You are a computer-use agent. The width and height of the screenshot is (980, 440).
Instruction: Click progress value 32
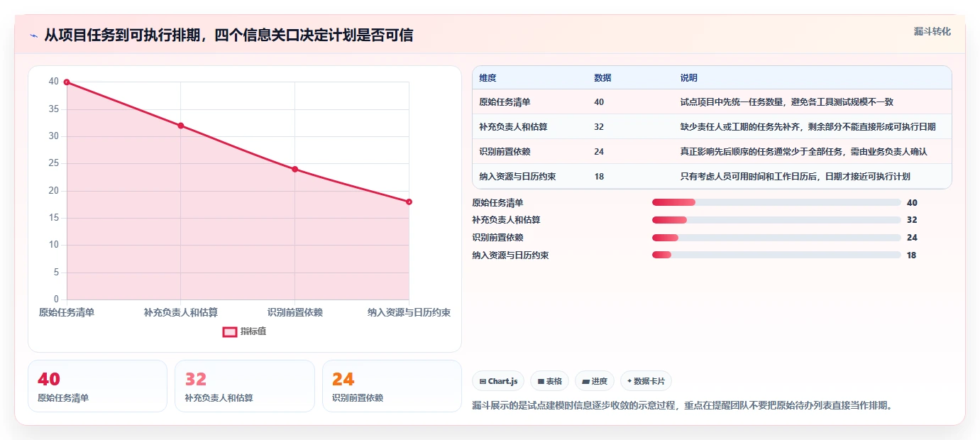pyautogui.click(x=912, y=220)
